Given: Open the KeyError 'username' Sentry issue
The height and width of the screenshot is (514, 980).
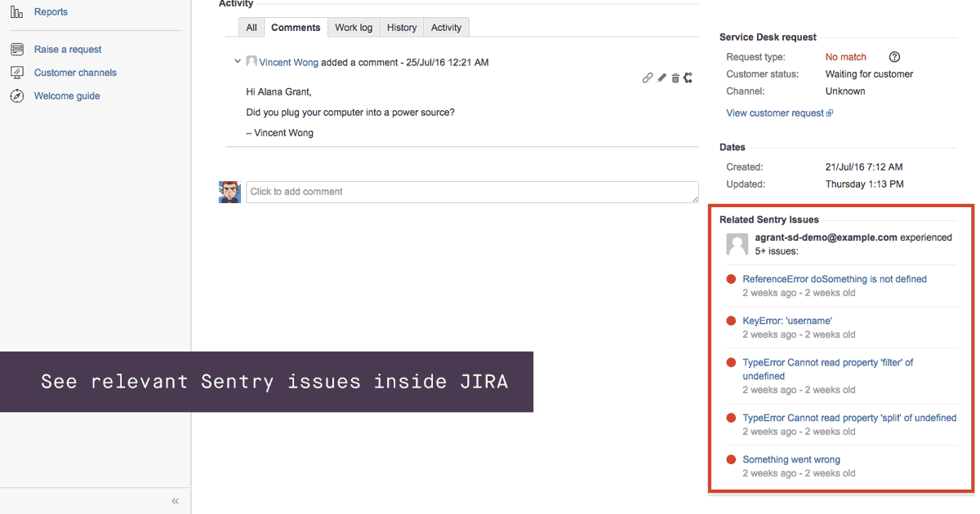Looking at the screenshot, I should (x=787, y=320).
